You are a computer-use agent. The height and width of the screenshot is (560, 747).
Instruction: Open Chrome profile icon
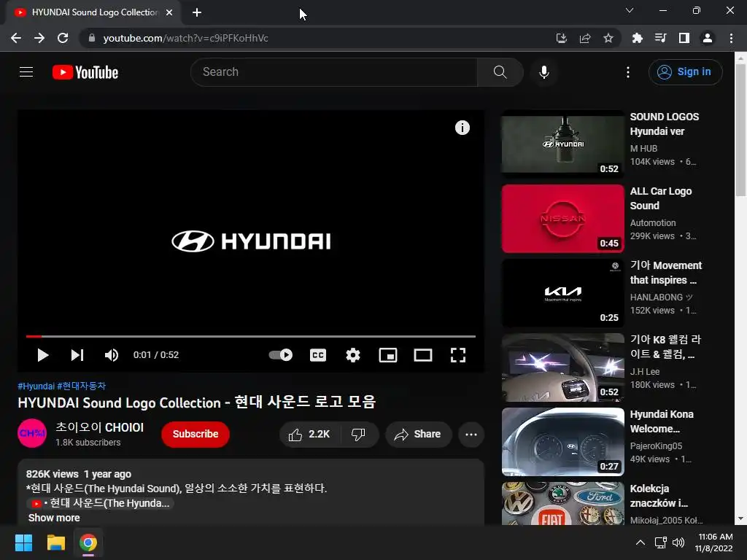point(708,38)
